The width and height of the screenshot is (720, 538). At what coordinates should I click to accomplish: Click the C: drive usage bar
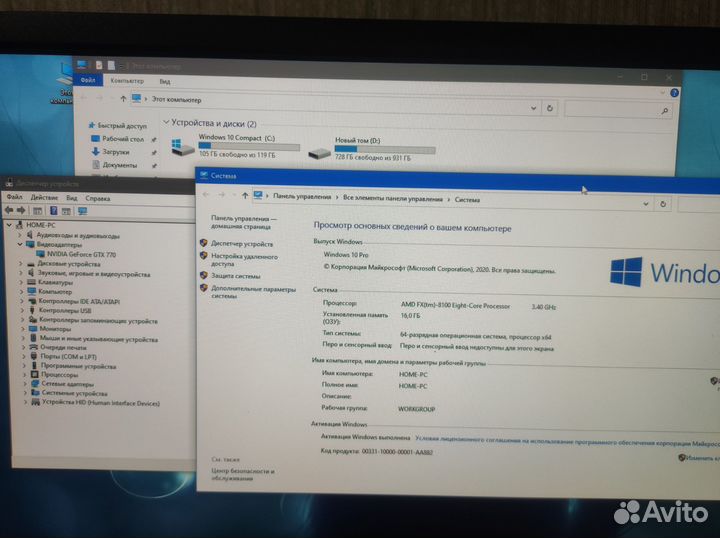click(x=249, y=146)
